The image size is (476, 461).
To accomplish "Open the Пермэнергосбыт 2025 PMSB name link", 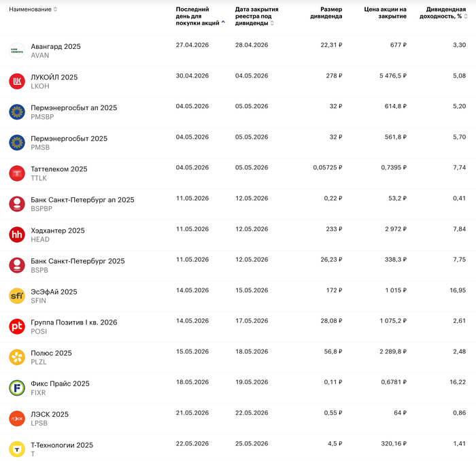I will pos(69,139).
